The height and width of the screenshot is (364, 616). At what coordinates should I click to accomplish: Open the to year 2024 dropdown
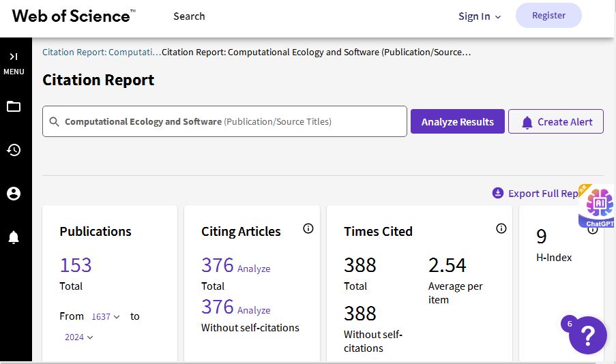[79, 337]
